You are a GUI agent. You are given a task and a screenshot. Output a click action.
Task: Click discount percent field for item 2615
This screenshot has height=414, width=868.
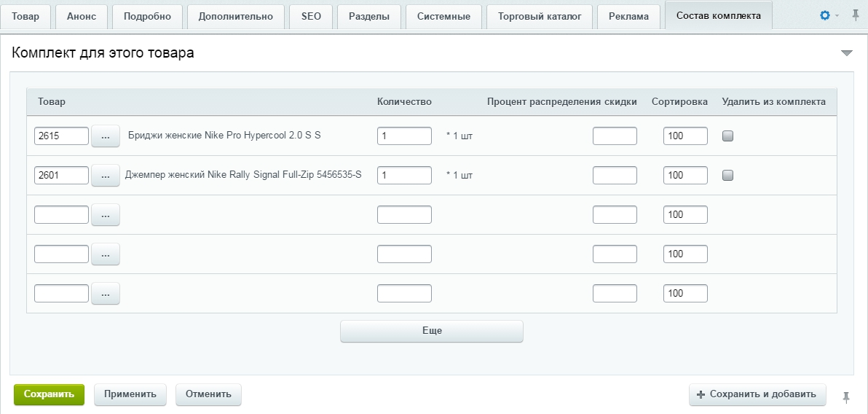(615, 136)
